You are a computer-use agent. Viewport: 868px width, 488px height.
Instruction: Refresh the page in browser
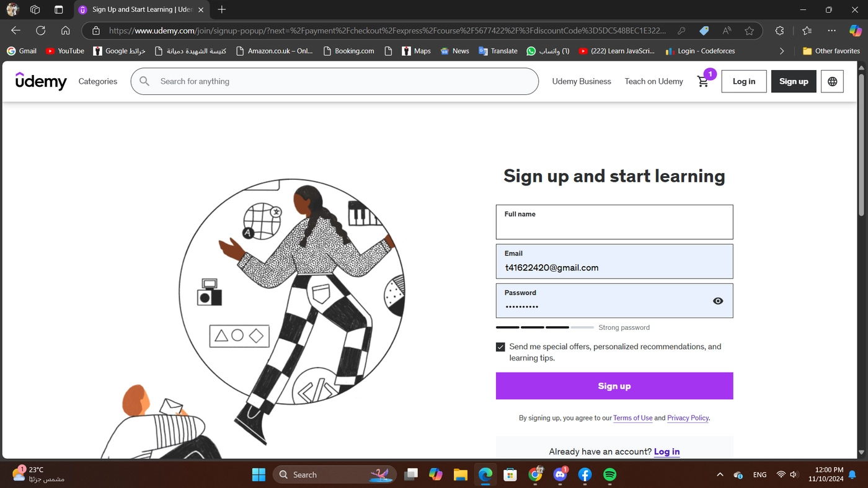pos(40,30)
